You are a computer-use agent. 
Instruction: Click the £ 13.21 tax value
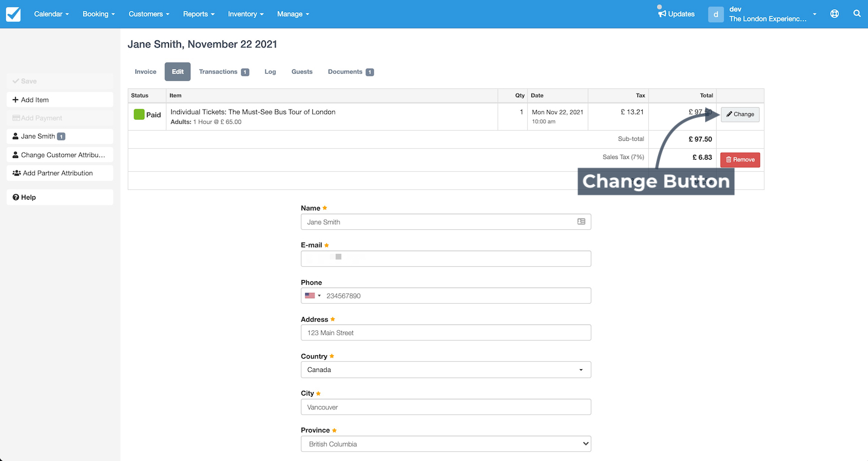coord(633,112)
